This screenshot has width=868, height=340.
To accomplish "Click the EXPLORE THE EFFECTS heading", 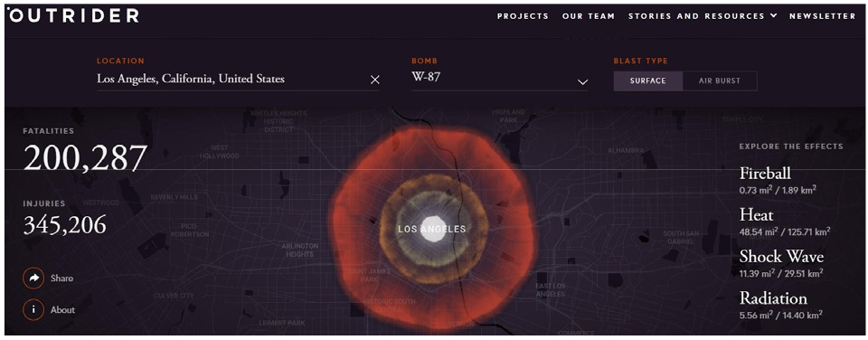I will pos(791,146).
